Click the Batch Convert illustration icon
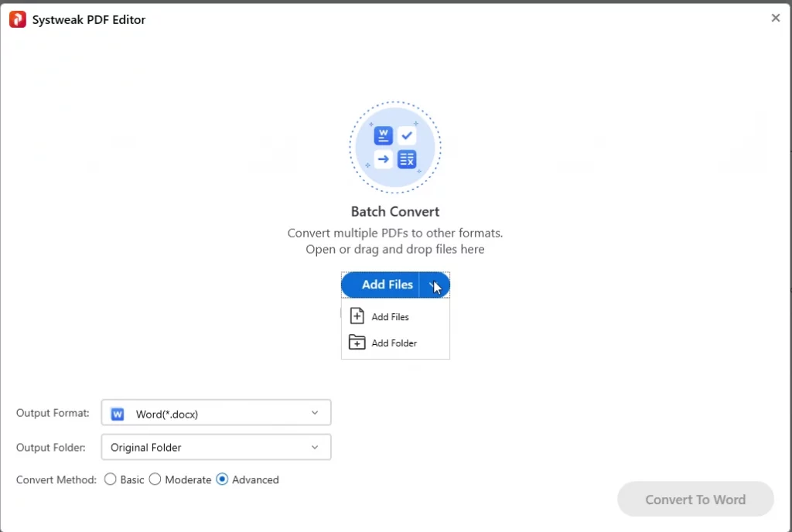The height and width of the screenshot is (532, 792). (395, 148)
